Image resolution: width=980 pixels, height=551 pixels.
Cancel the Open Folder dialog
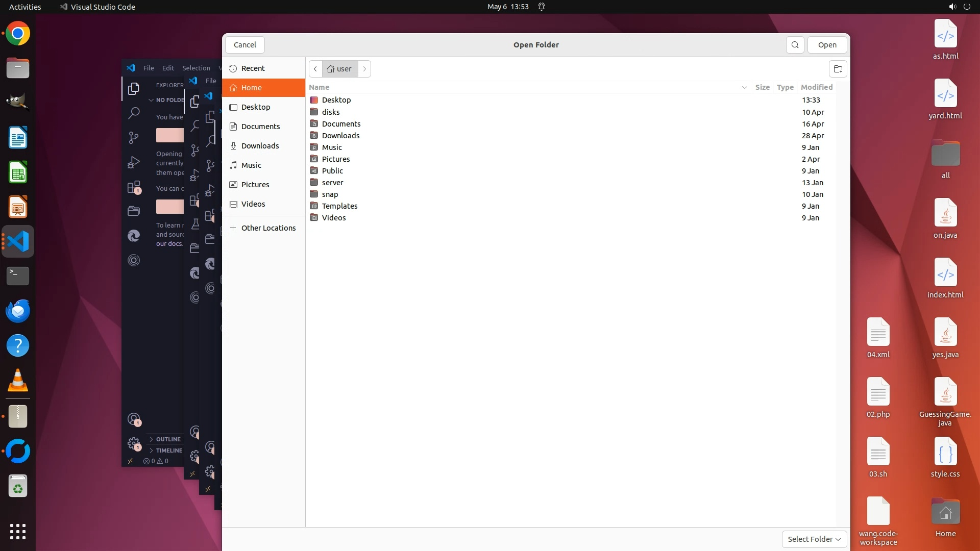[245, 45]
